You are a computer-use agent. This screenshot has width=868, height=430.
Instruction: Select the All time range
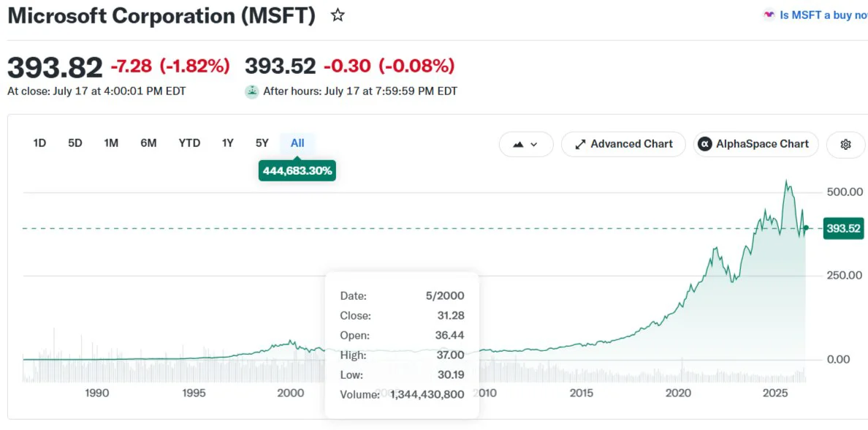297,143
